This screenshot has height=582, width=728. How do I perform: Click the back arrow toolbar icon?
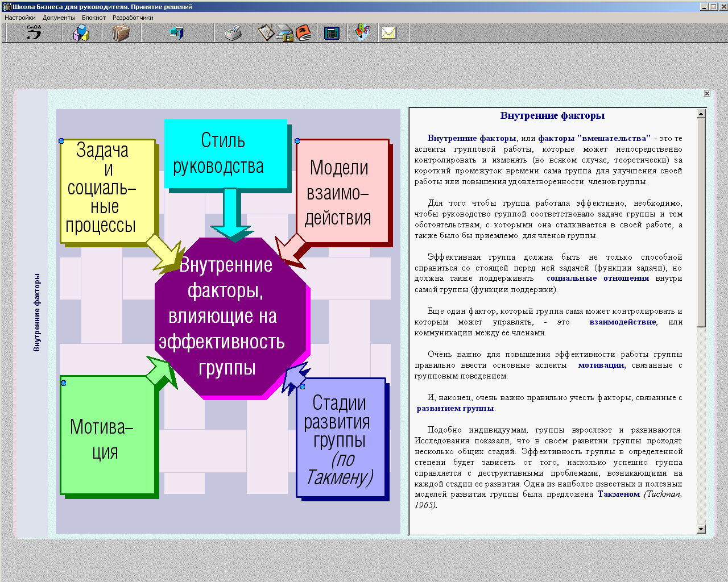(34, 32)
